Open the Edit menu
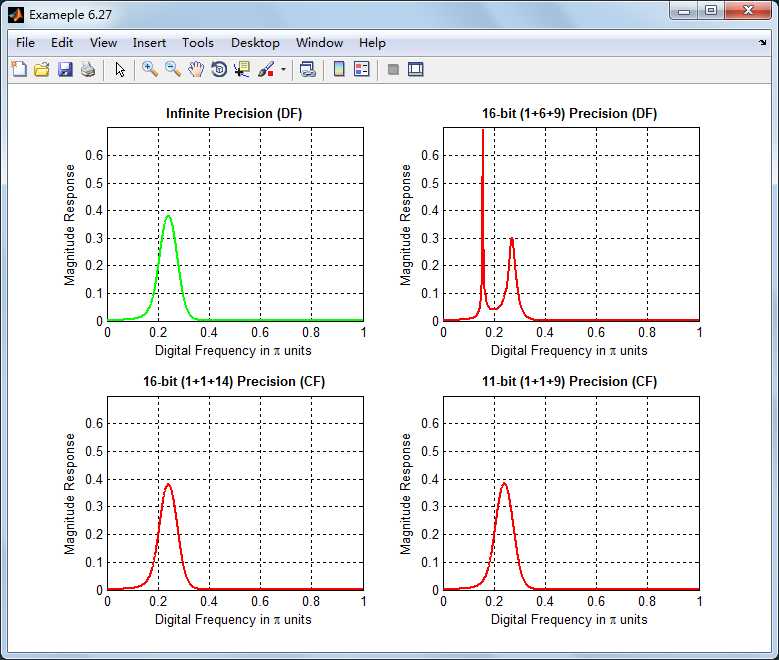This screenshot has height=660, width=779. click(x=62, y=43)
